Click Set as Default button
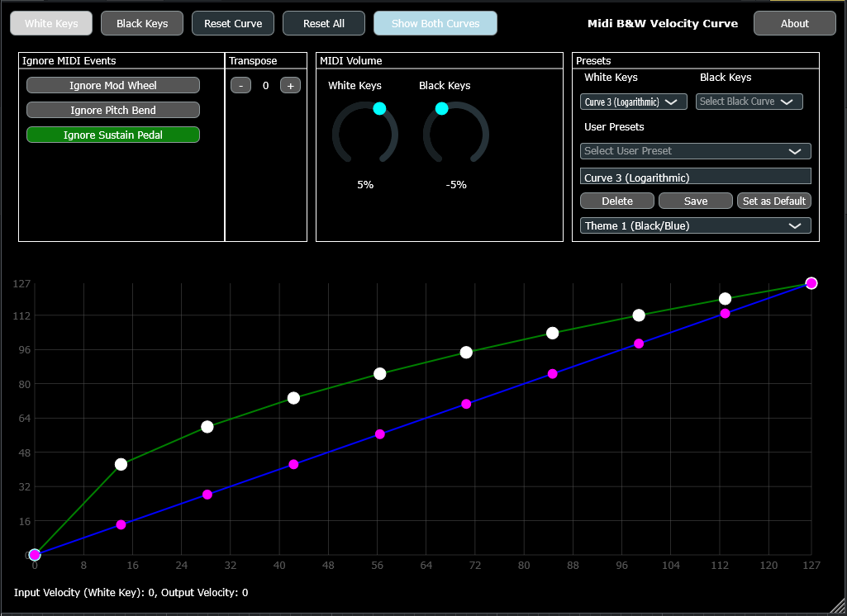The height and width of the screenshot is (616, 847). [x=774, y=201]
